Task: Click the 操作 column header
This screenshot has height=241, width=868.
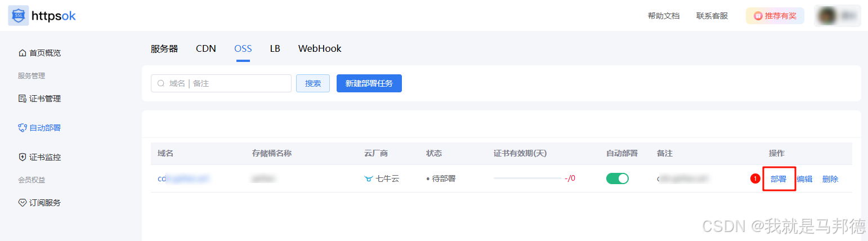Action: click(x=777, y=153)
